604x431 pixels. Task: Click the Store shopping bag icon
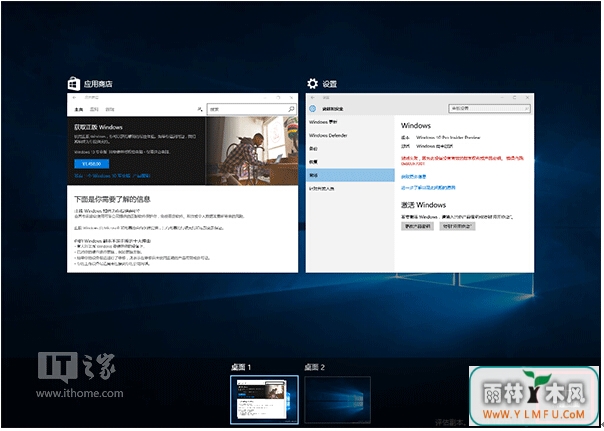[74, 84]
